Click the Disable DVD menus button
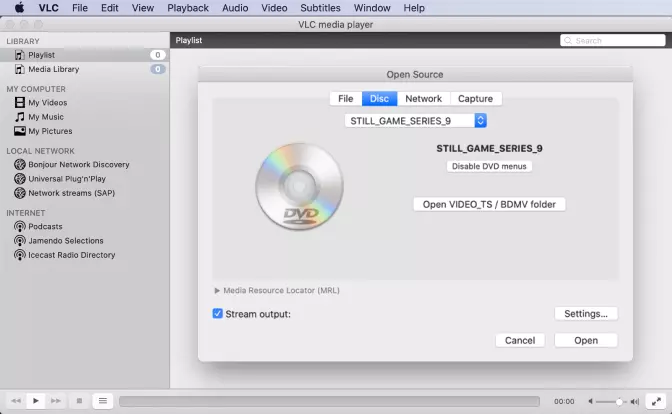This screenshot has width=672, height=414. pyautogui.click(x=489, y=166)
